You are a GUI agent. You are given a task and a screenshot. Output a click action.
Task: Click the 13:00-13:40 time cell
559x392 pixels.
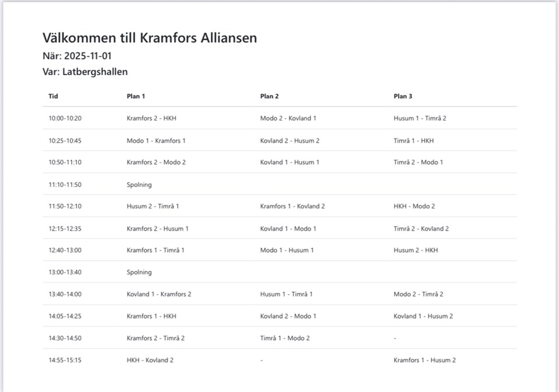point(65,272)
